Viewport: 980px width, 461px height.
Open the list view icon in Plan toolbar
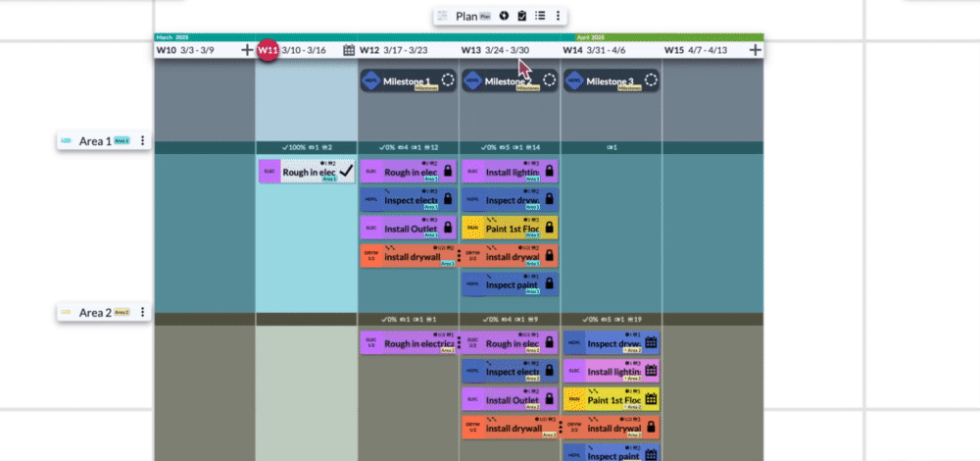(540, 16)
